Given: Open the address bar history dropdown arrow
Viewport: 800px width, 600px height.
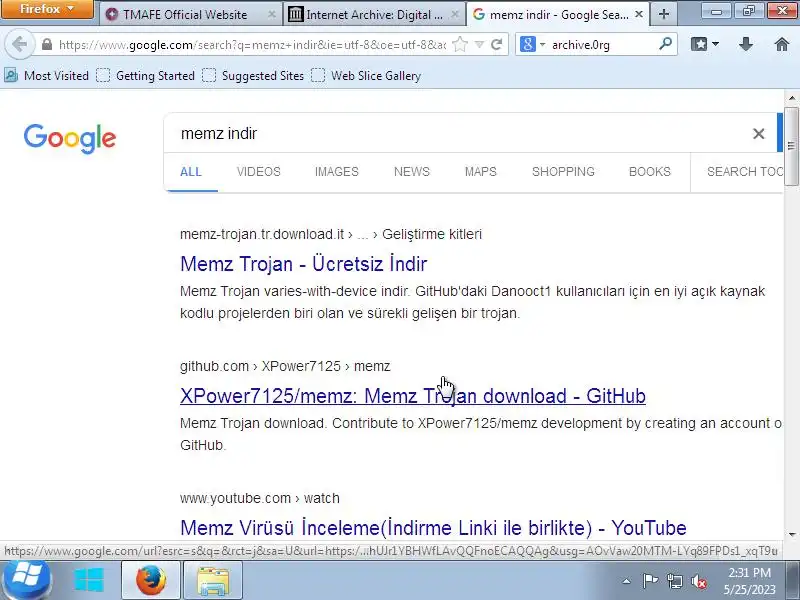Looking at the screenshot, I should point(479,45).
